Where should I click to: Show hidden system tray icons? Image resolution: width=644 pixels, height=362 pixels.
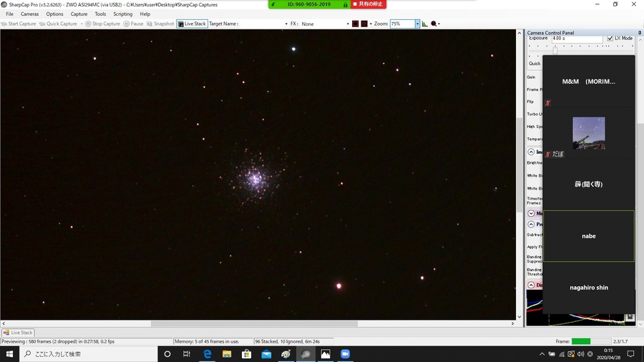pyautogui.click(x=542, y=354)
